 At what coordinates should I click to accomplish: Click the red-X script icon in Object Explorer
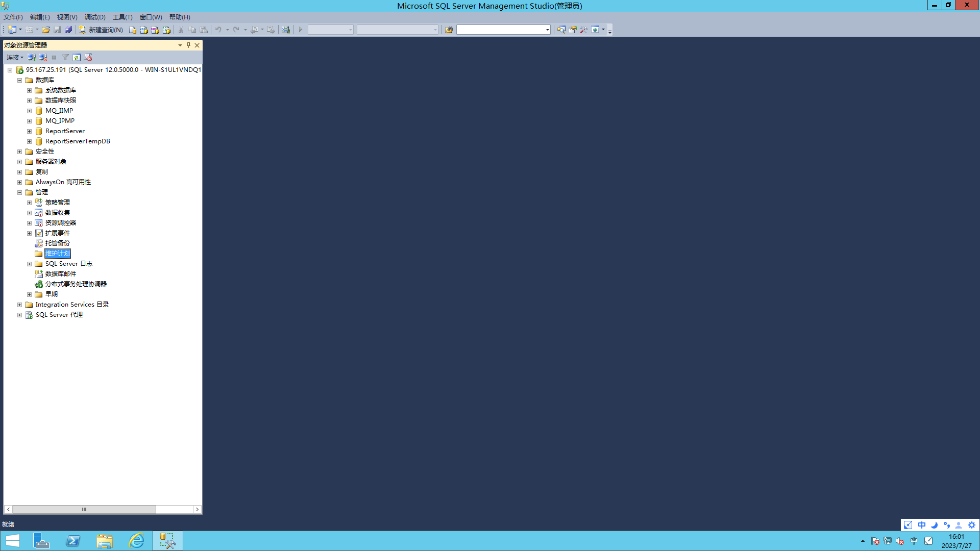88,58
